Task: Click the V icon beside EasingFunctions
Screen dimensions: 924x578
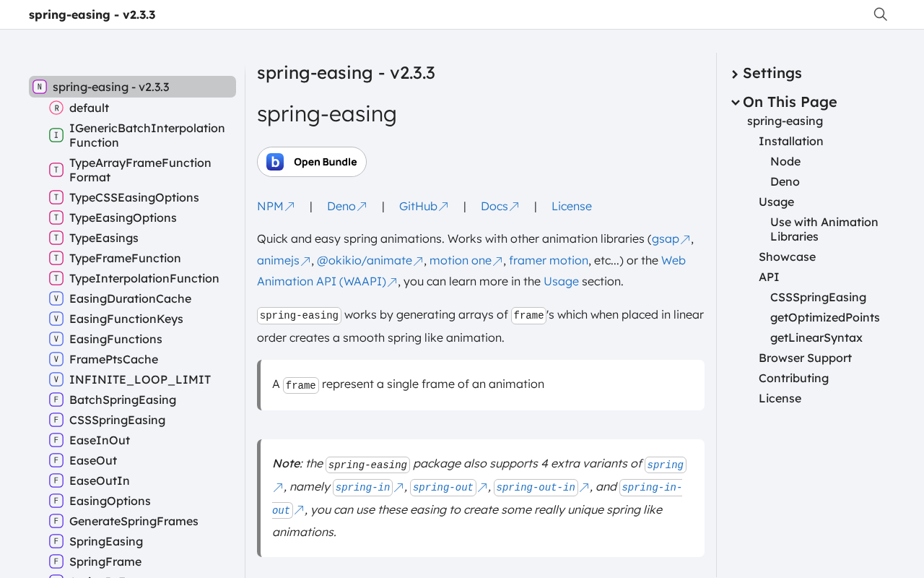Action: point(56,339)
